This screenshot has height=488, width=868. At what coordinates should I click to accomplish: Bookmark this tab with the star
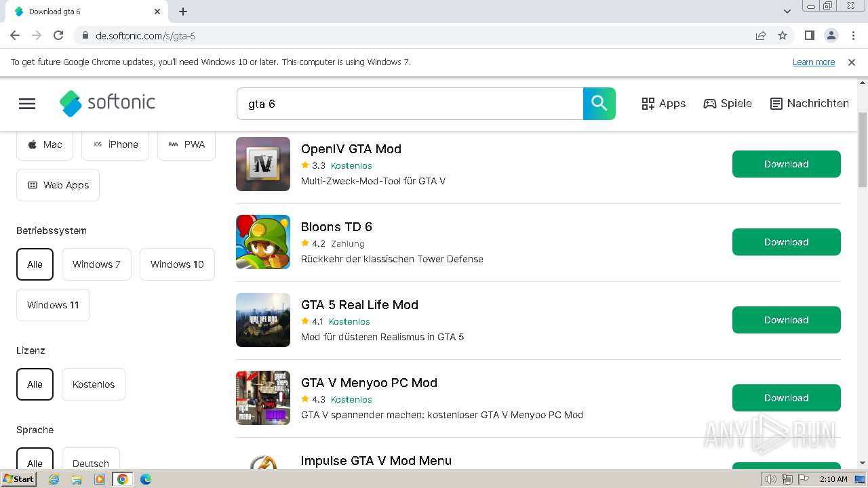(x=783, y=35)
